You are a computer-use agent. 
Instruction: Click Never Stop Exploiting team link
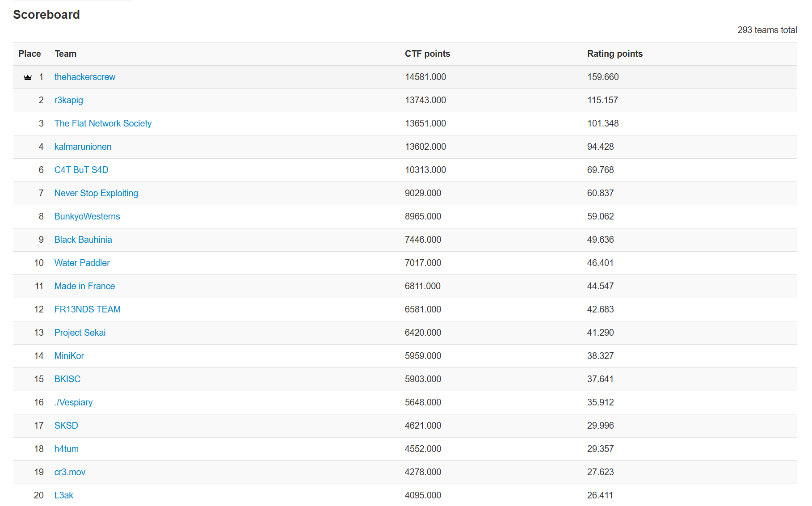click(96, 193)
